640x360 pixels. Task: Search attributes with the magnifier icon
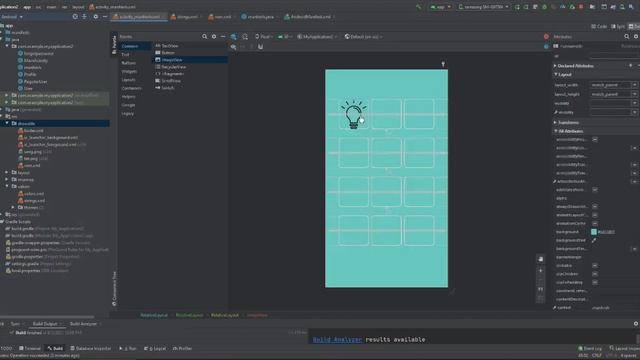click(x=627, y=37)
